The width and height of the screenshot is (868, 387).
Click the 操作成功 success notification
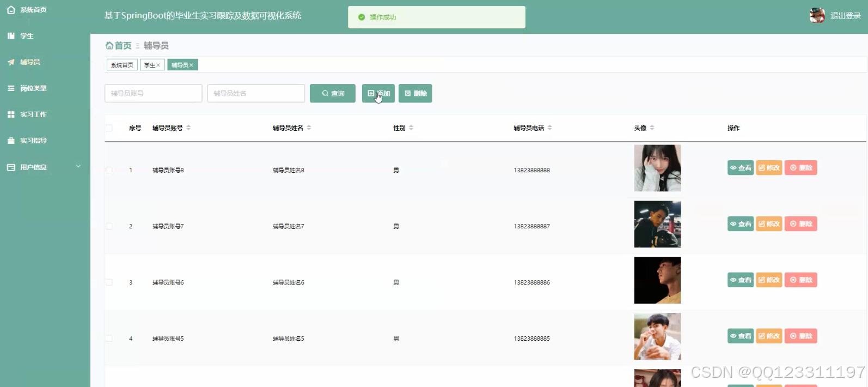pos(437,17)
